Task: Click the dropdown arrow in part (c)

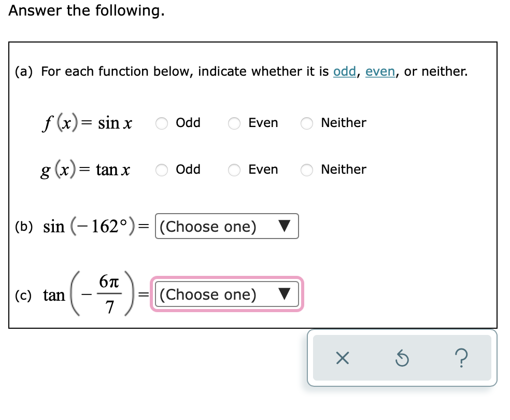Action: [x=283, y=294]
